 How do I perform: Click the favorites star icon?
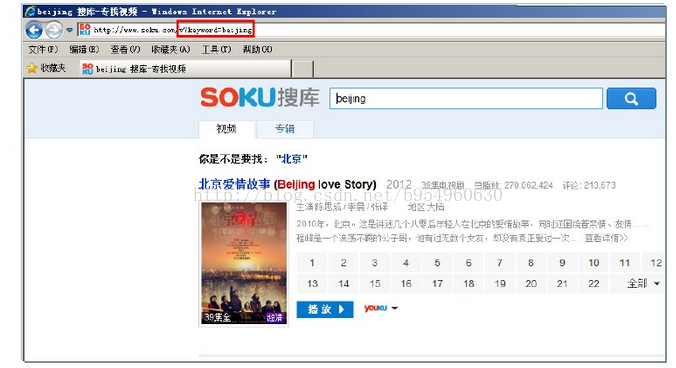pos(32,68)
